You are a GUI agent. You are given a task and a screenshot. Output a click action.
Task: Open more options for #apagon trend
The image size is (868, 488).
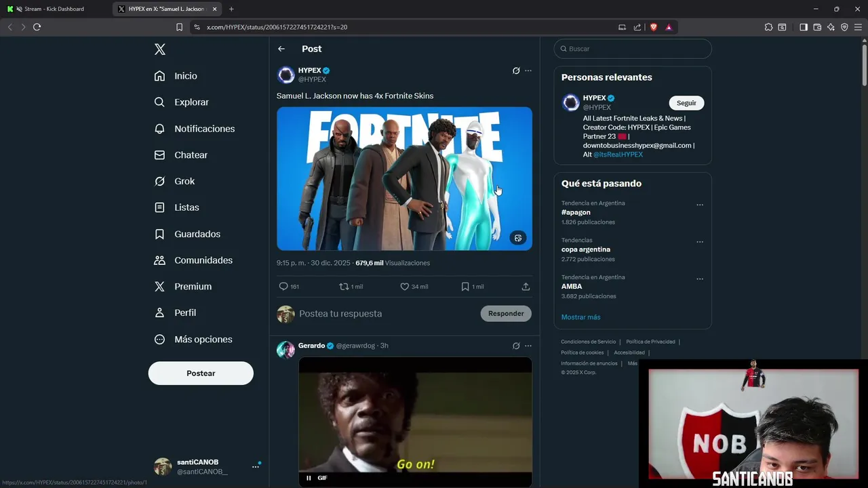pos(700,205)
